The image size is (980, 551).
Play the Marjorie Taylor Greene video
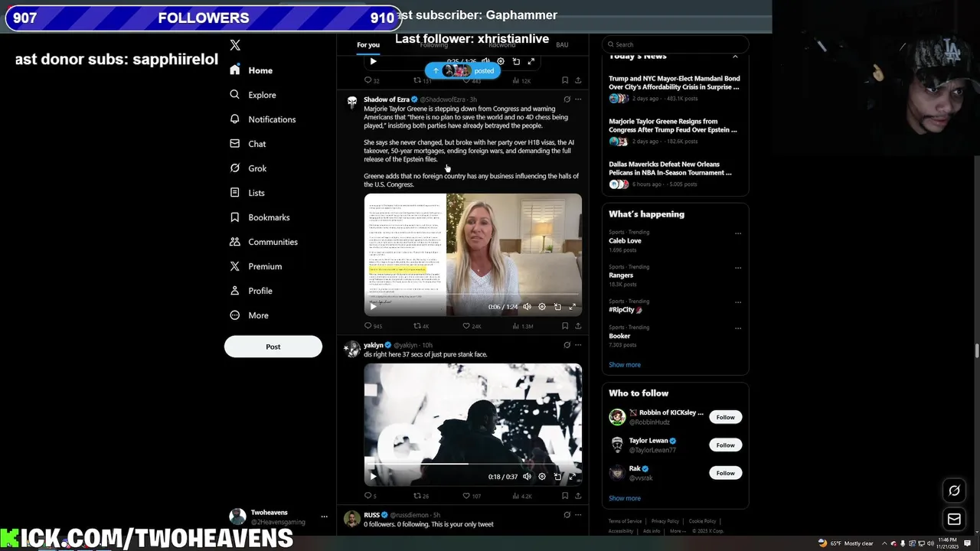373,306
